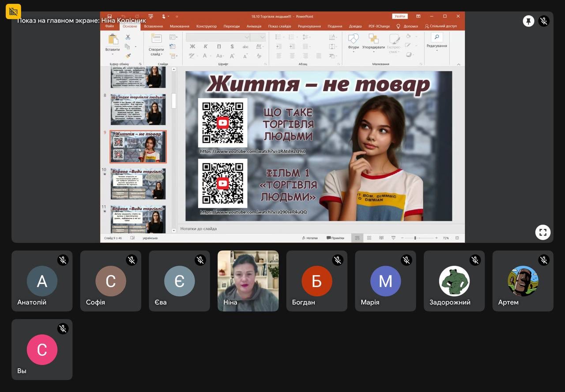
Task: Select slide 9 thumbnail "Життя – не товар"
Action: coord(138,147)
